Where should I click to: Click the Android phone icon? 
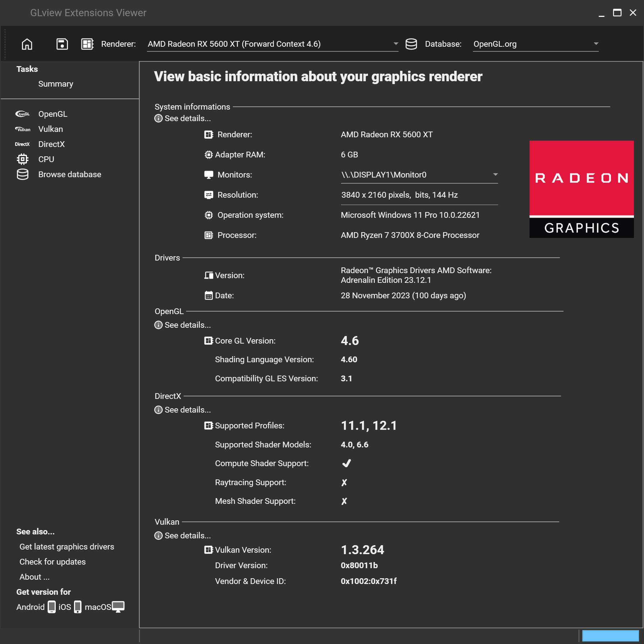(52, 607)
